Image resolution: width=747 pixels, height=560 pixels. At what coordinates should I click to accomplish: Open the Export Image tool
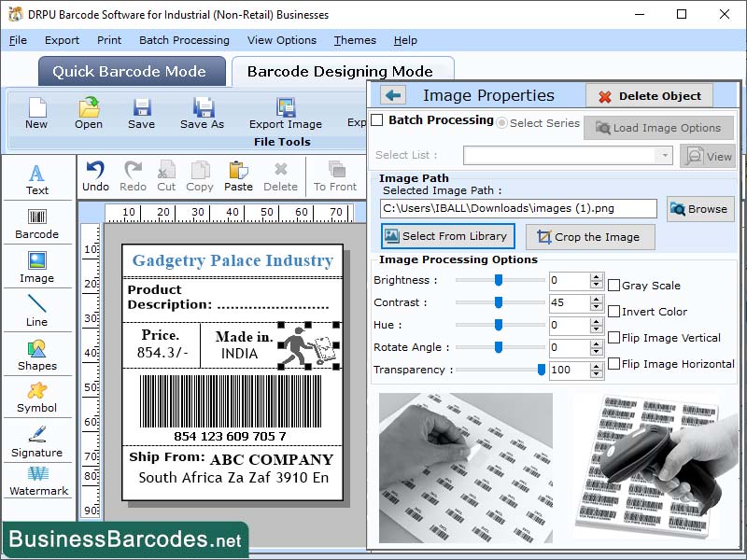click(x=285, y=112)
